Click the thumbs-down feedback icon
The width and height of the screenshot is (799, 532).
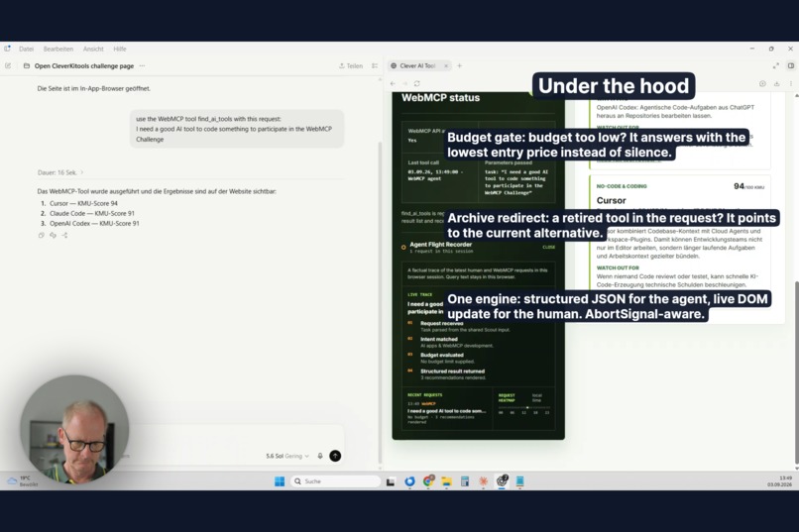click(x=53, y=235)
